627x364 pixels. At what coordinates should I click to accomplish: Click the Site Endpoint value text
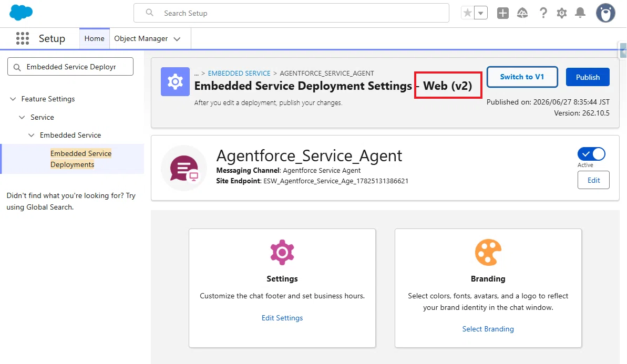[336, 181]
